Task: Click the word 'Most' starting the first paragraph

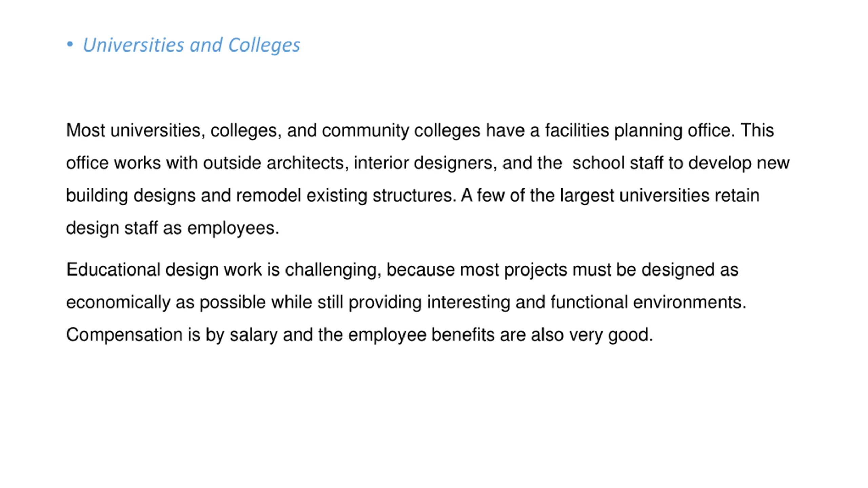Action: (86, 130)
